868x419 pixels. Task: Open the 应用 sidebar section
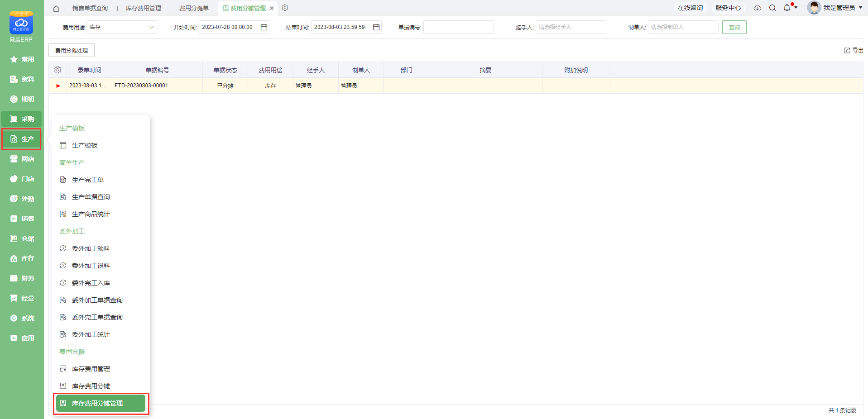tap(22, 338)
